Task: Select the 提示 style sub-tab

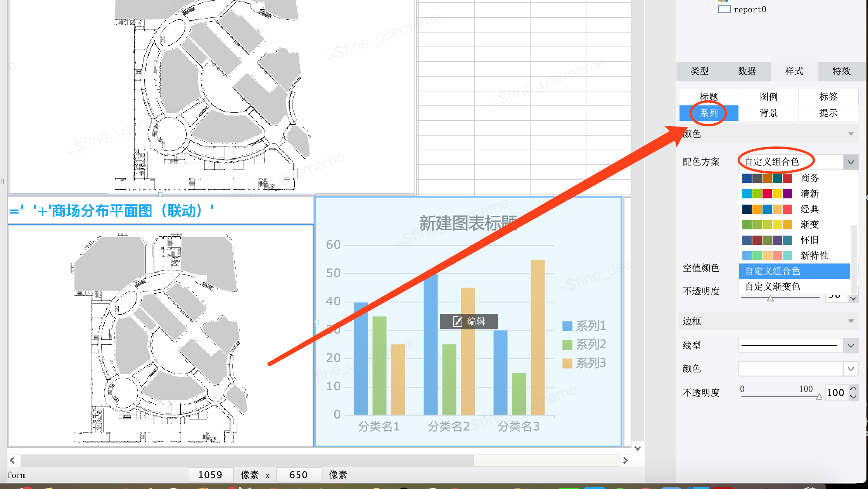Action: coord(828,113)
